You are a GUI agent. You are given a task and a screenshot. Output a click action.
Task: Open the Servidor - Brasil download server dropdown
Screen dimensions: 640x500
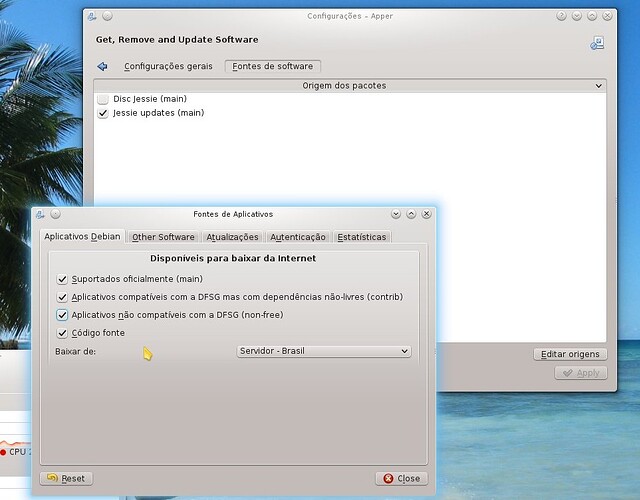click(x=323, y=351)
